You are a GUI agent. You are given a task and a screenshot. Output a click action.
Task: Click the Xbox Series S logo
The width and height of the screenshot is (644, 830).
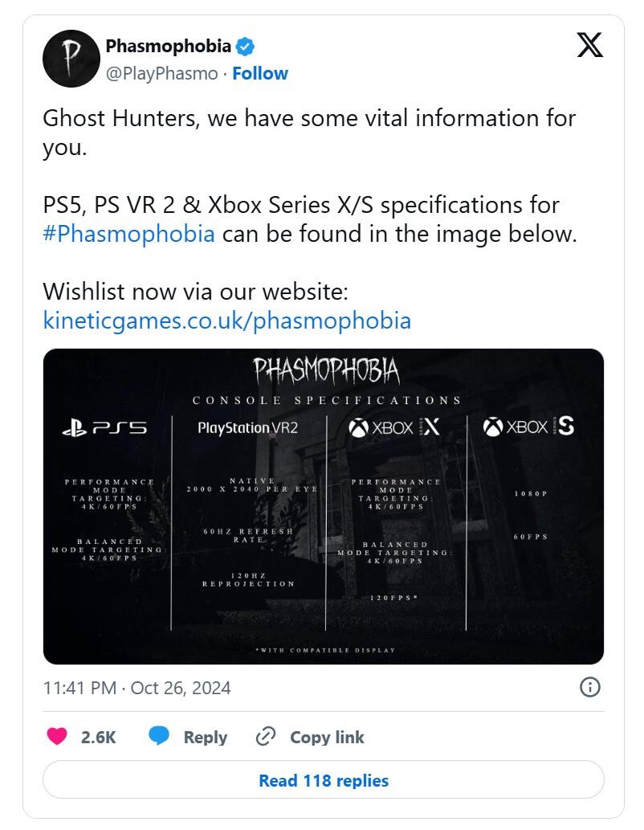(528, 427)
